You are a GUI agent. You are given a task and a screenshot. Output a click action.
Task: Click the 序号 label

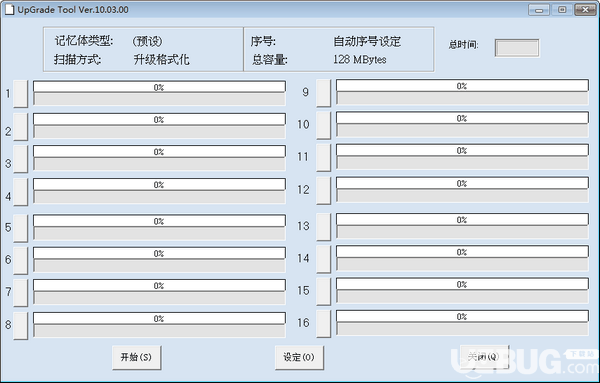point(263,41)
